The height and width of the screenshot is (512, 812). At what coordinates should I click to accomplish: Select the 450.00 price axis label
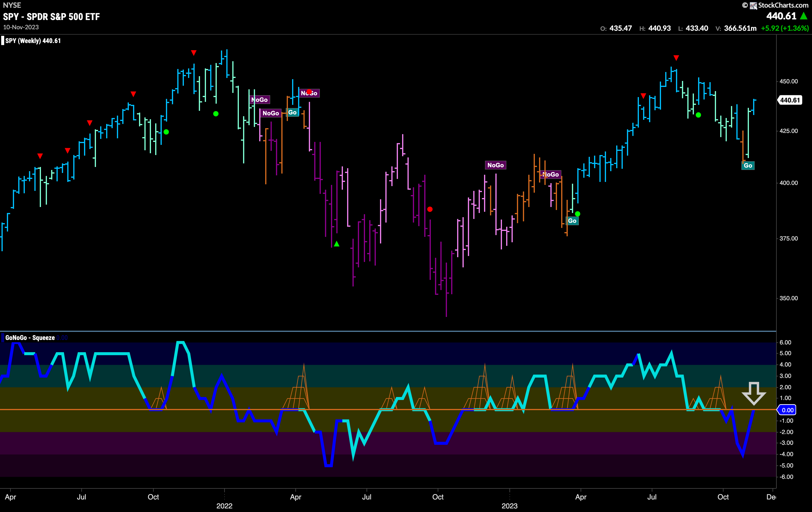[789, 81]
